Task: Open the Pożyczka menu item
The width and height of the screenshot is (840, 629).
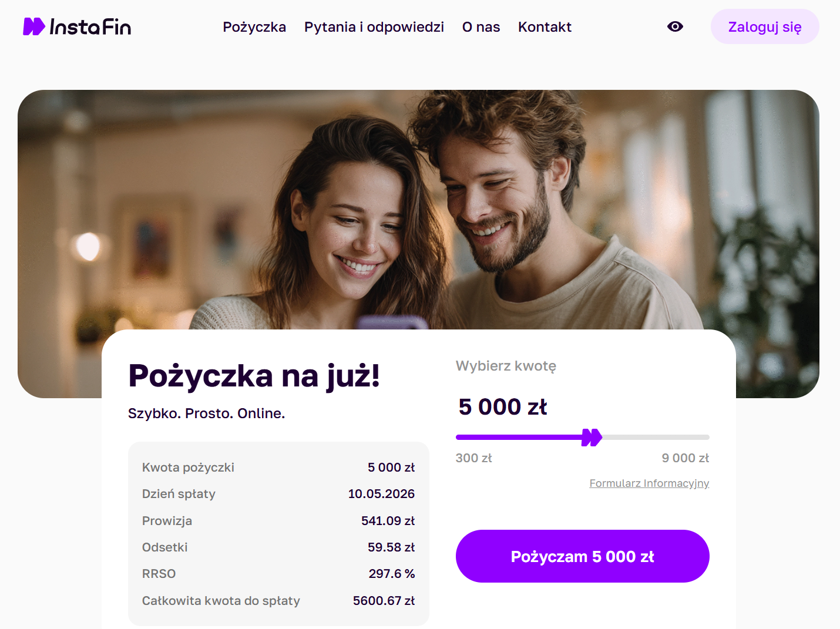Action: pos(254,27)
